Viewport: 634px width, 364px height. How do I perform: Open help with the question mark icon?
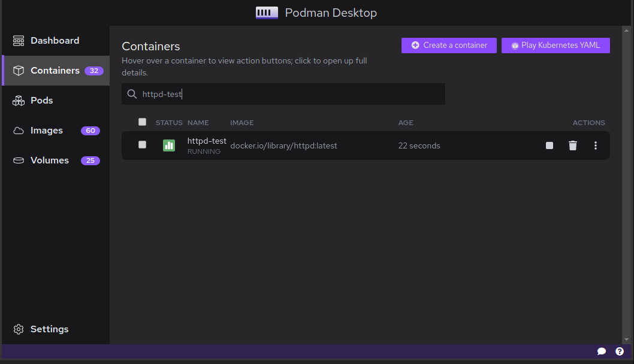(x=620, y=351)
